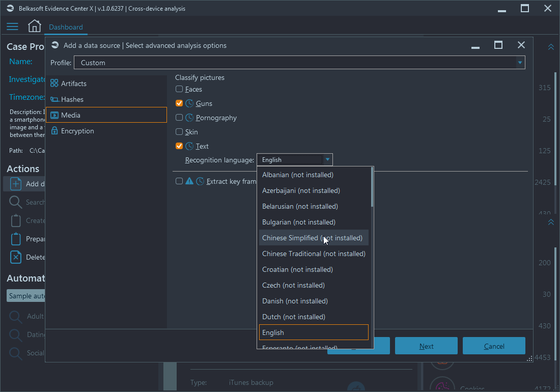Choose Albanian (not installed) language
This screenshot has height=392, width=560.
coord(314,175)
